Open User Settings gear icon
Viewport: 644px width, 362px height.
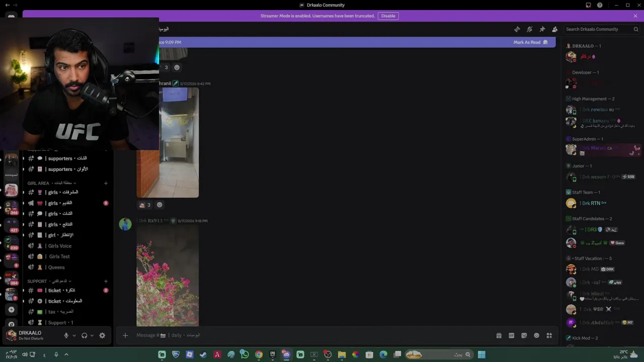coord(102,335)
